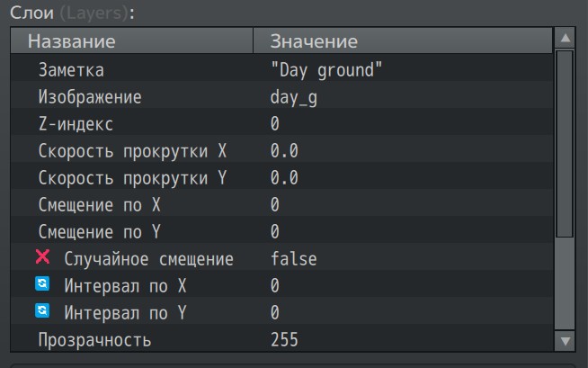Click the Скорость прокрутки X value 0.0
This screenshot has width=588, height=368.
pyautogui.click(x=284, y=151)
